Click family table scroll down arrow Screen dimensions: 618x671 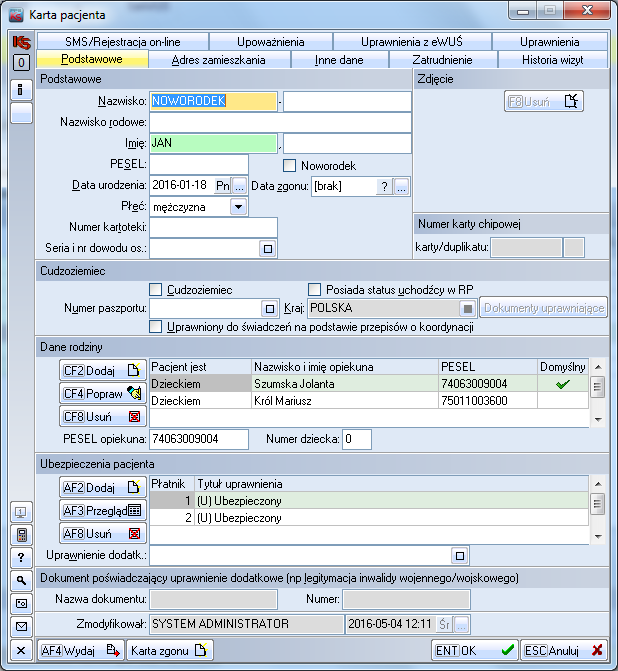point(598,420)
